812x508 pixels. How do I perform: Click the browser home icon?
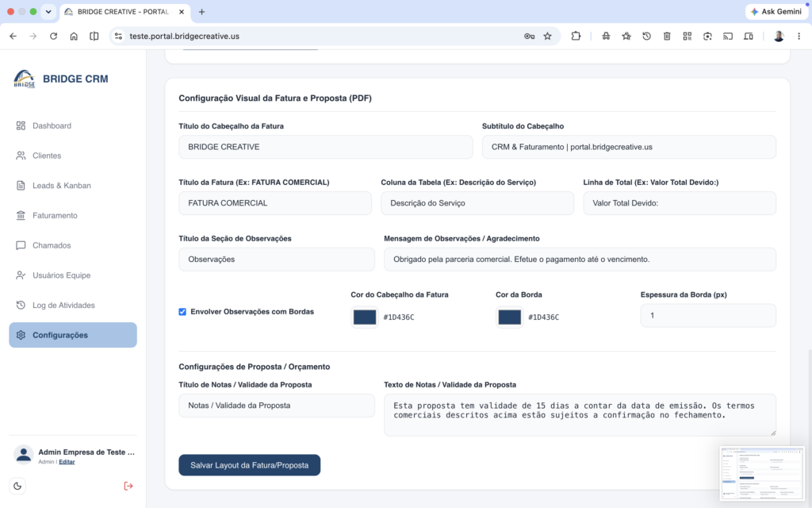point(74,37)
